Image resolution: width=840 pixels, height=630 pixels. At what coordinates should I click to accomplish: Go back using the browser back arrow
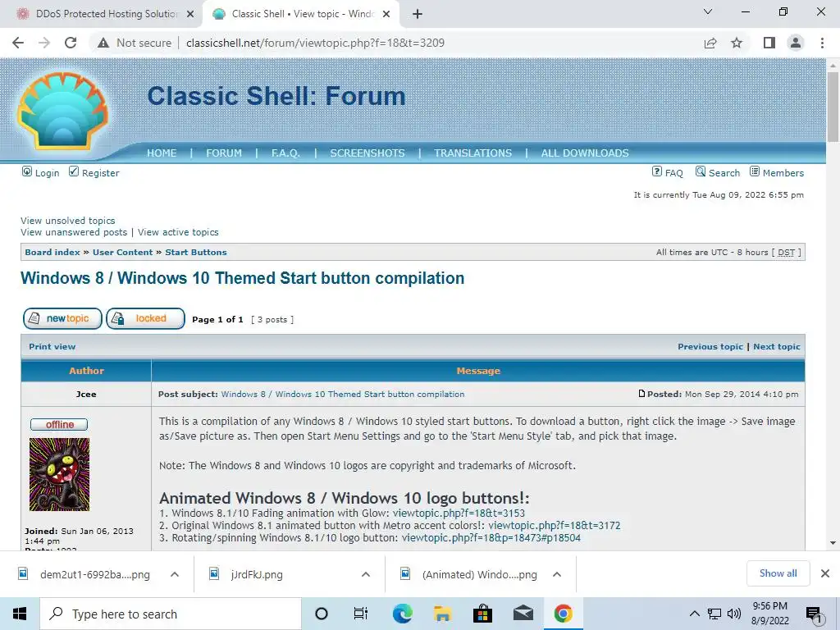18,43
